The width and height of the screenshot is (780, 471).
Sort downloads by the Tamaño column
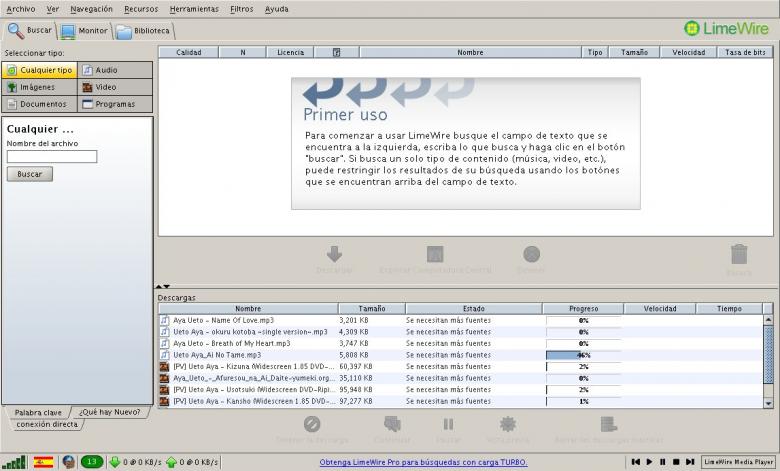pos(372,309)
